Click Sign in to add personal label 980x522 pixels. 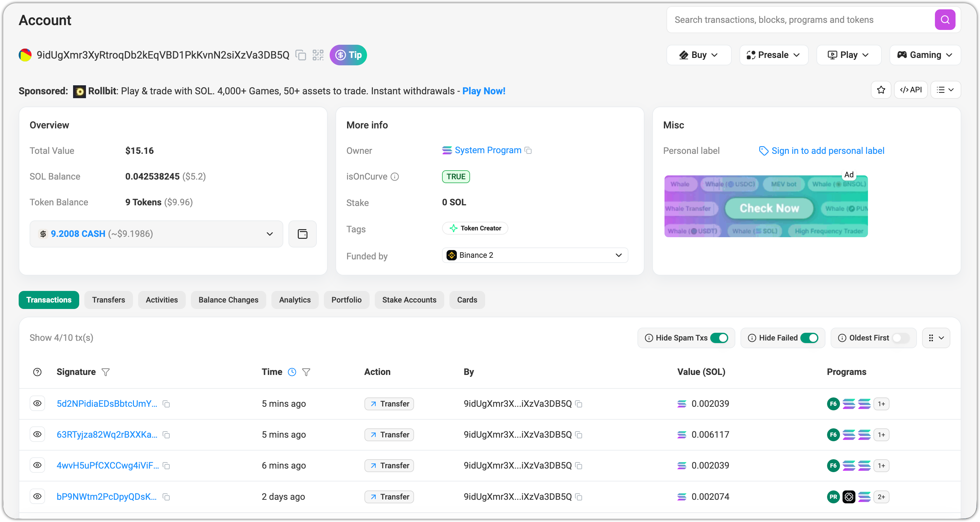pos(827,151)
